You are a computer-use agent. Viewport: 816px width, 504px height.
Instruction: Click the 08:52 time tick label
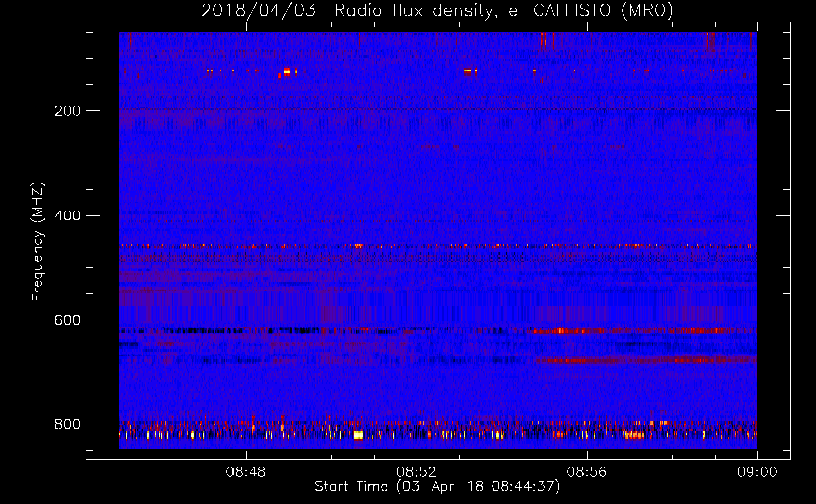coord(417,472)
